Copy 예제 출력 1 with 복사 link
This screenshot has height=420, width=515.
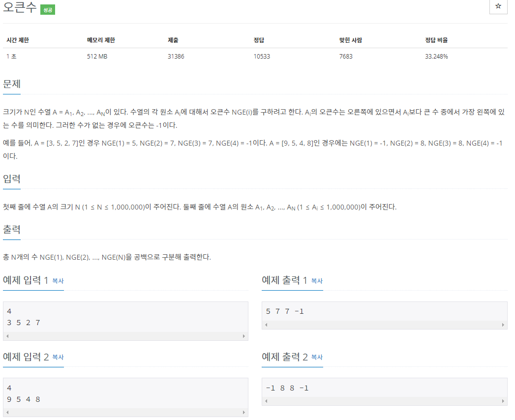click(317, 281)
